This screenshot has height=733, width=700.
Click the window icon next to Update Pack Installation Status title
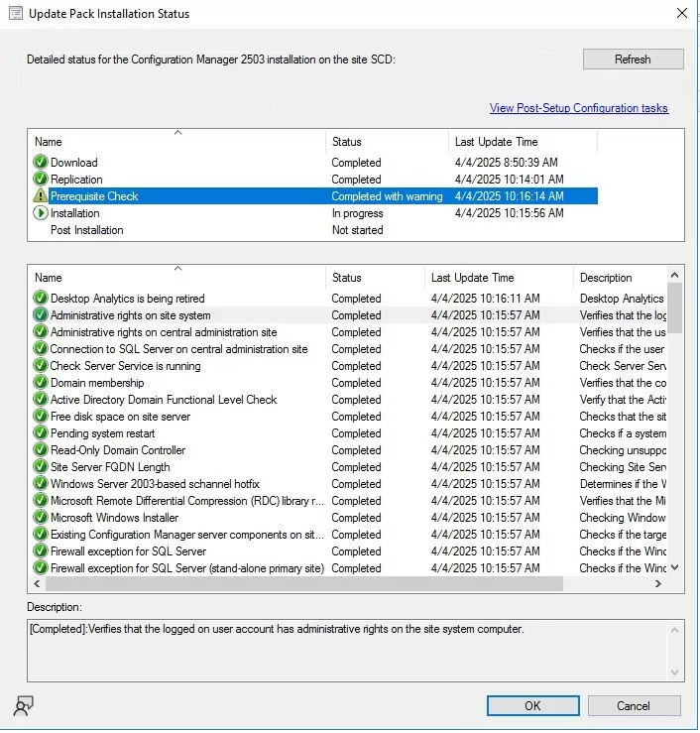16,13
